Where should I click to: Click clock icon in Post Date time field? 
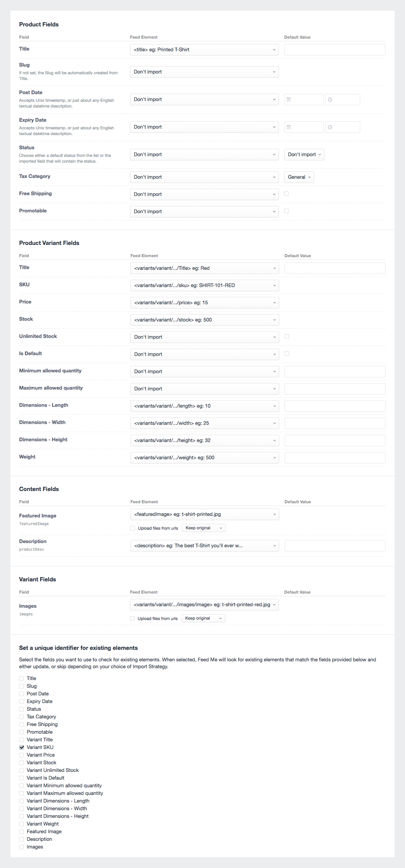[330, 100]
